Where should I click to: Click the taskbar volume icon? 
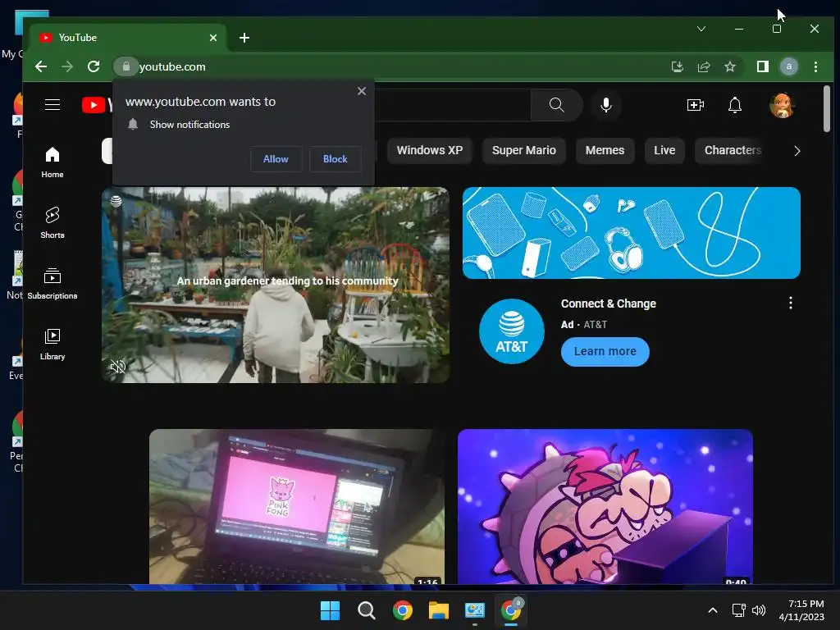759,610
